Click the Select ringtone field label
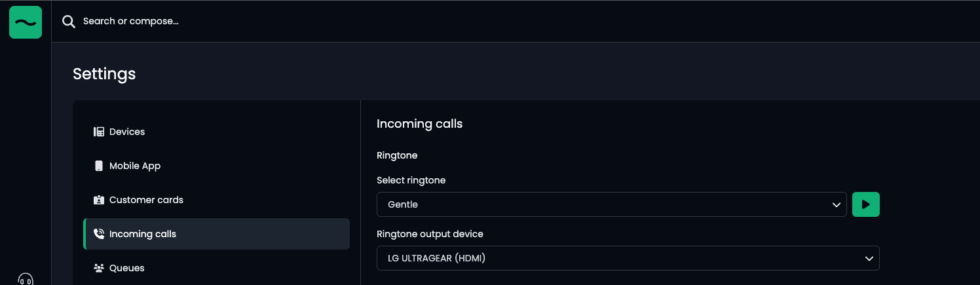The height and width of the screenshot is (285, 980). 411,180
